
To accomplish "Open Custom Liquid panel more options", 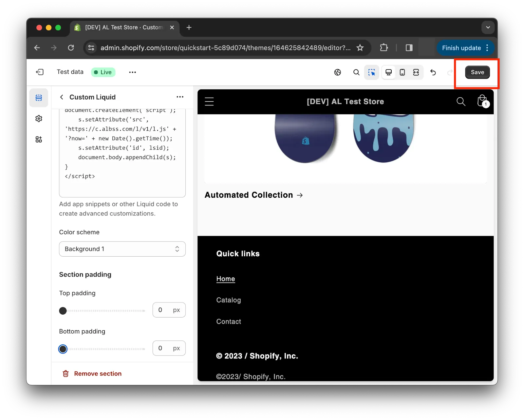I will 180,97.
